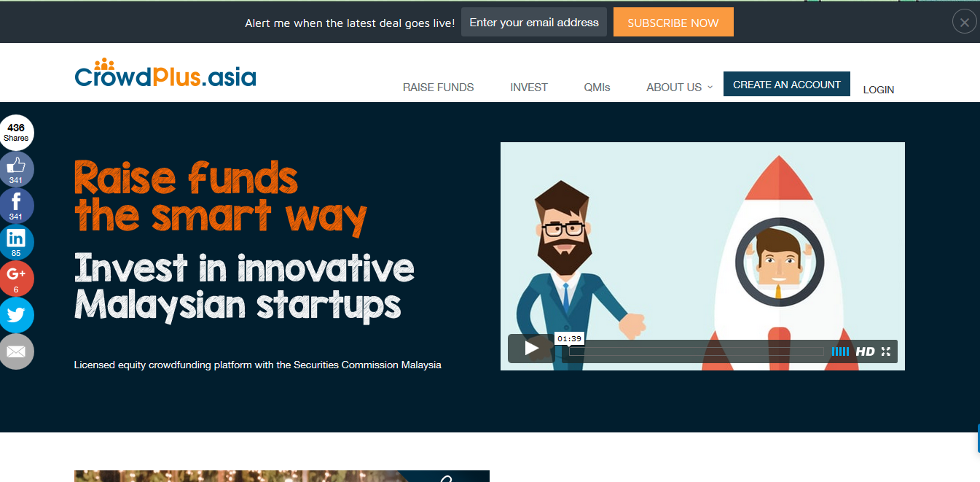The width and height of the screenshot is (980, 482).
Task: Expand the About Us dropdown menu
Action: click(x=680, y=88)
